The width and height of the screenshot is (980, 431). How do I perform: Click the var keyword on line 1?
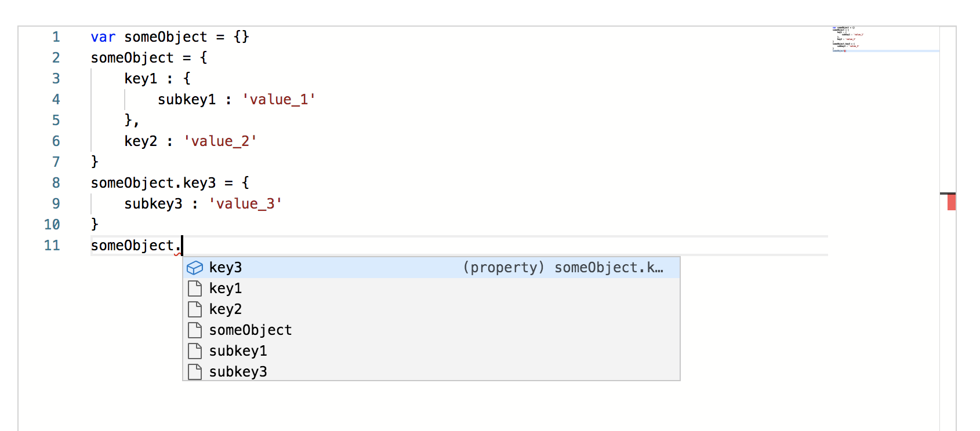coord(103,37)
